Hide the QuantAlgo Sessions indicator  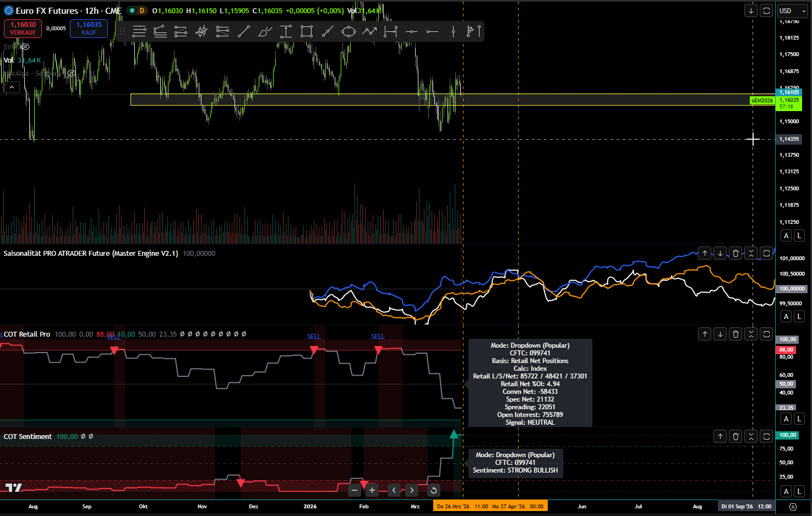[71, 73]
